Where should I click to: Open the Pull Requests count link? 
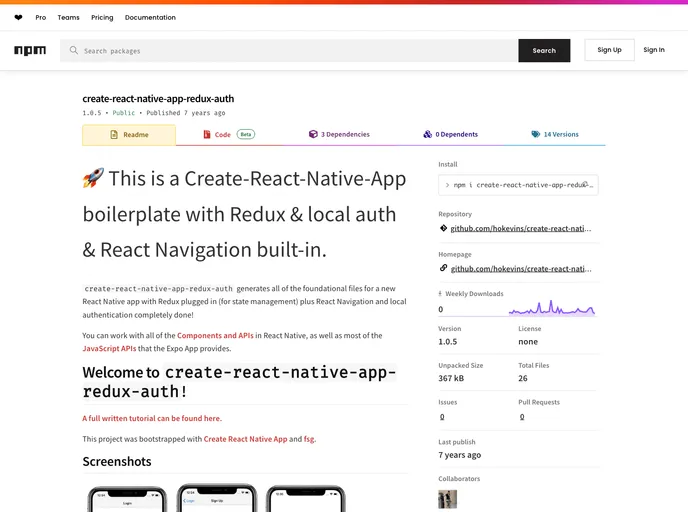click(522, 417)
